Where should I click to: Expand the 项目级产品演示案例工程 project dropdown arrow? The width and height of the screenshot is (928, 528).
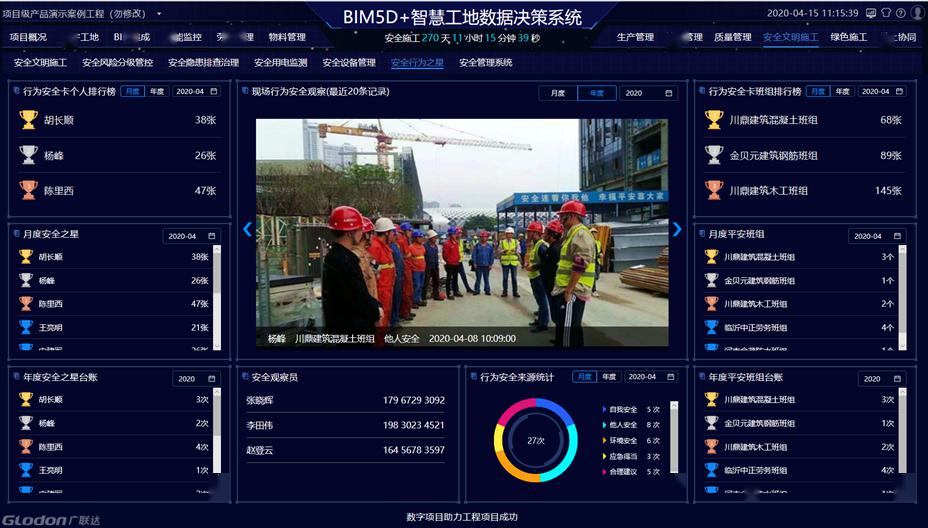coord(160,14)
